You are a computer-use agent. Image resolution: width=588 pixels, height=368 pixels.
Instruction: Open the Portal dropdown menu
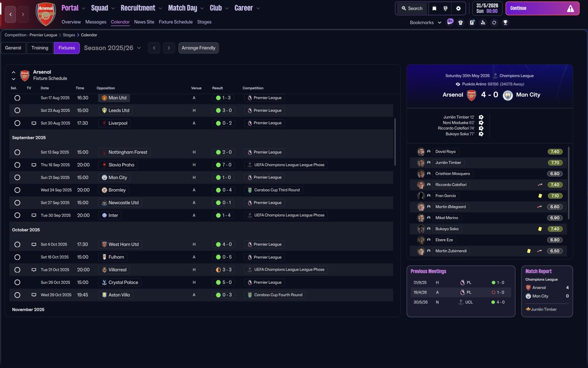click(73, 8)
